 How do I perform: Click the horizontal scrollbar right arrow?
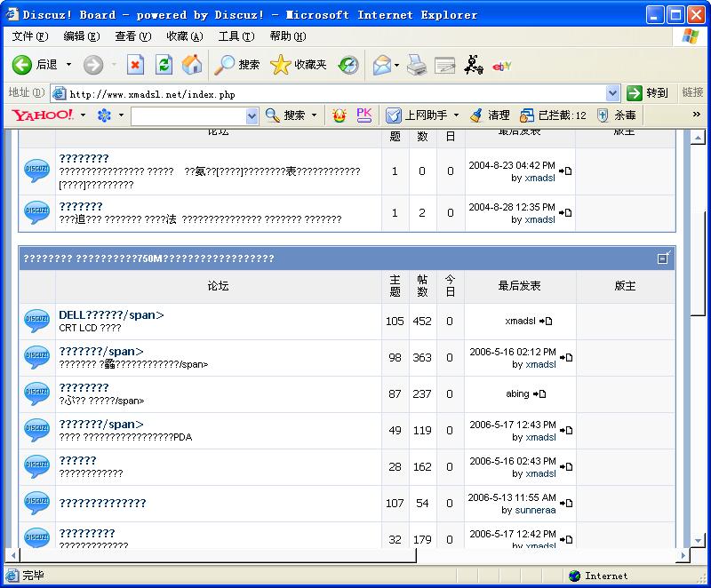tap(683, 555)
